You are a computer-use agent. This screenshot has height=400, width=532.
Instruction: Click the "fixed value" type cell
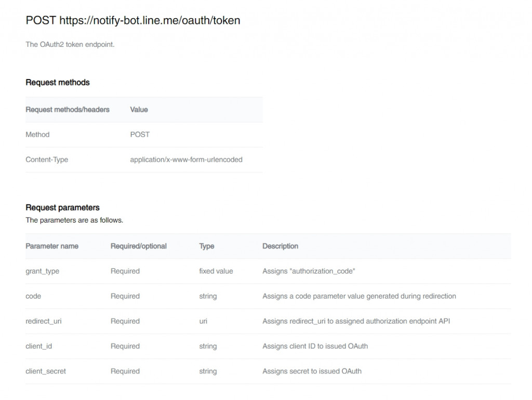tap(216, 271)
